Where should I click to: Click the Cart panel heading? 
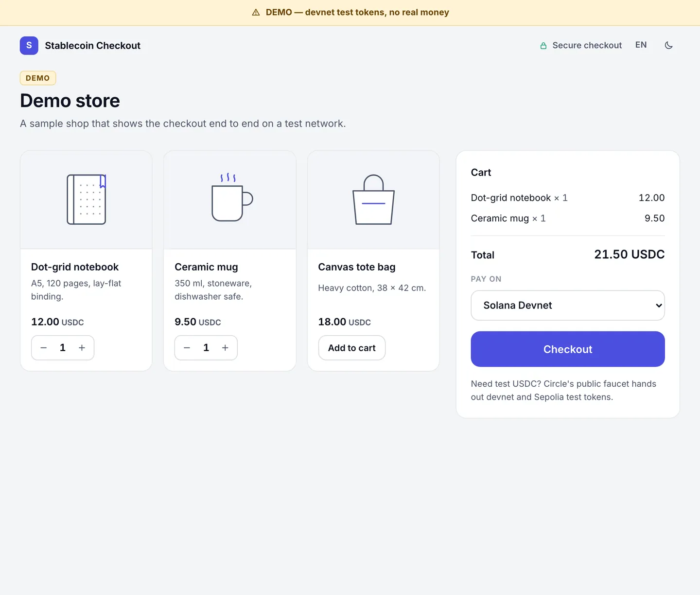pos(481,173)
